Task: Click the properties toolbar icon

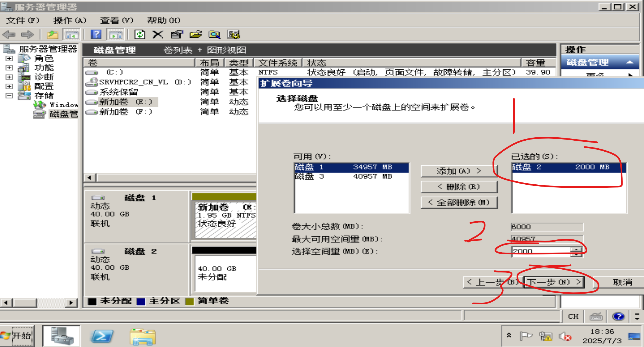Action: coord(177,35)
